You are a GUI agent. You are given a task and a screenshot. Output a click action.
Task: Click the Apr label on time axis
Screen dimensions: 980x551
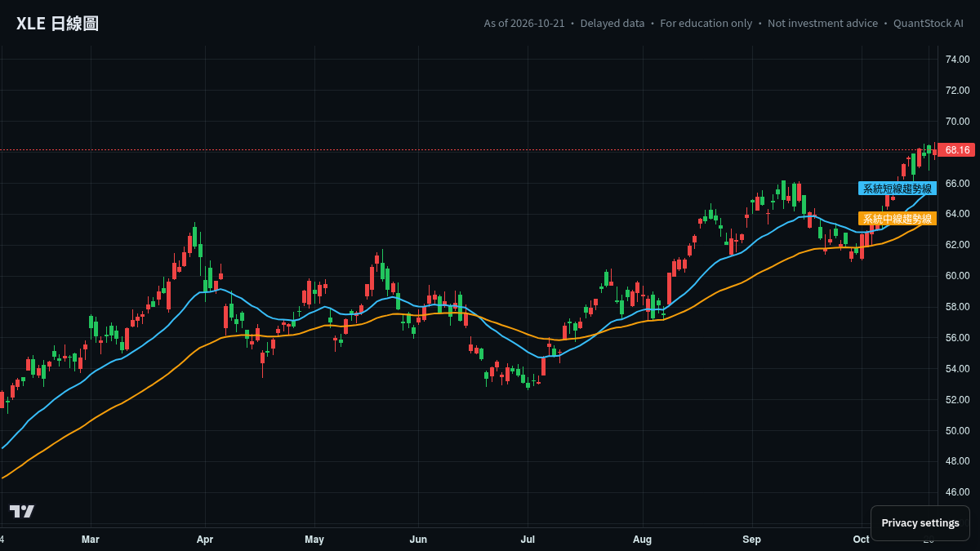(205, 540)
